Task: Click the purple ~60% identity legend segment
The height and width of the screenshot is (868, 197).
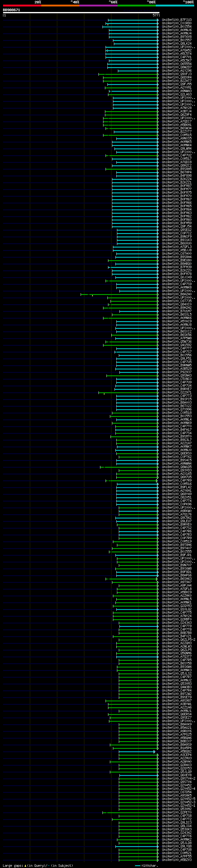Action: coord(99,6)
